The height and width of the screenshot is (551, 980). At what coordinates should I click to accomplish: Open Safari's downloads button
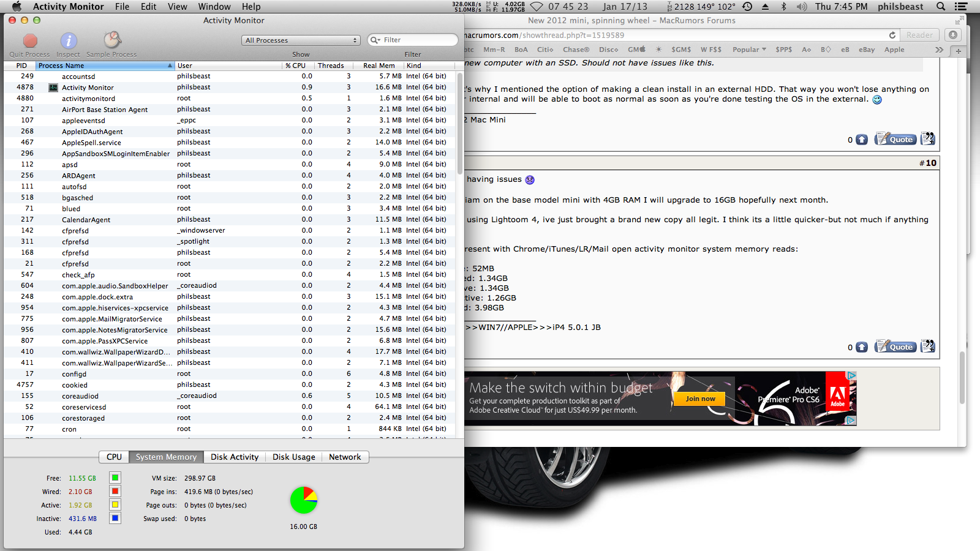952,35
